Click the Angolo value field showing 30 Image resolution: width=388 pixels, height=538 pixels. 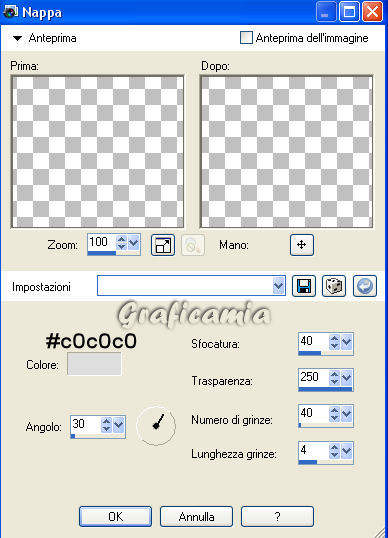(86, 425)
